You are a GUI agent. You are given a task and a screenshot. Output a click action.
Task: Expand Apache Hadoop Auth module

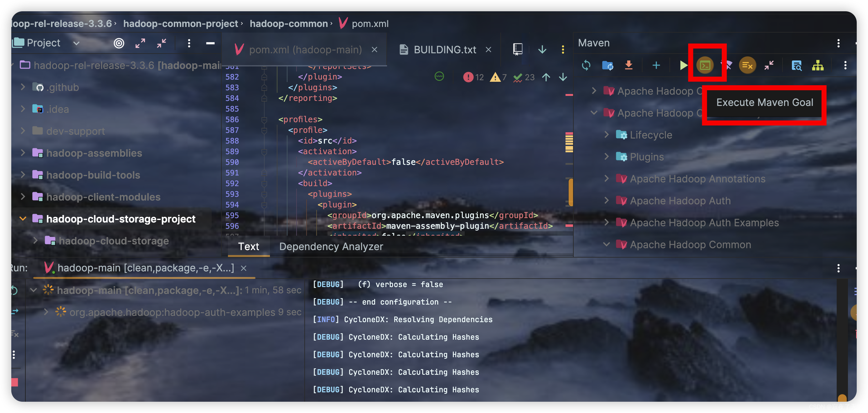(607, 201)
